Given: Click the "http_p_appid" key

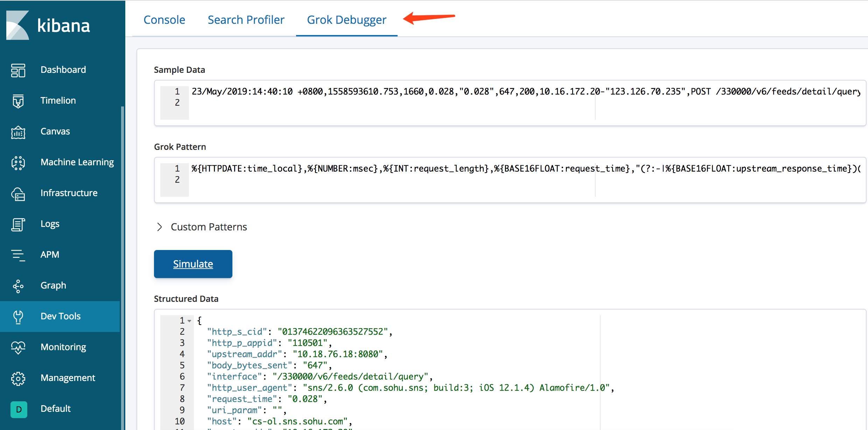Looking at the screenshot, I should (242, 343).
